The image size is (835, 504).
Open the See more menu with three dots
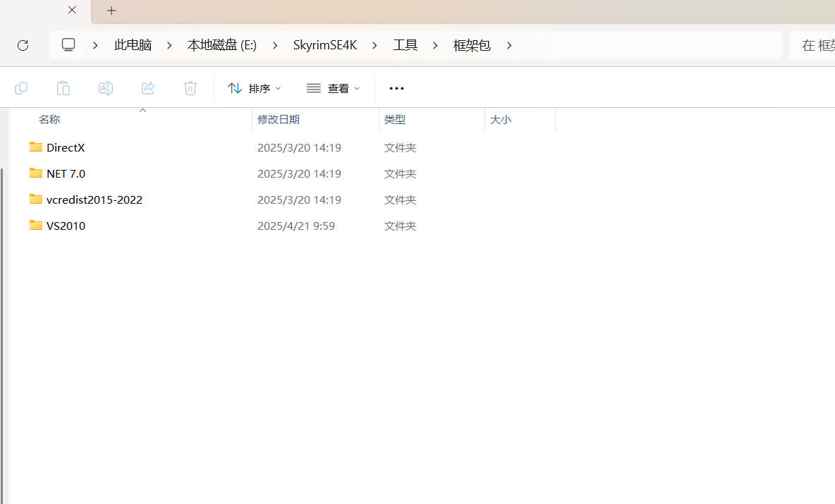click(x=396, y=87)
